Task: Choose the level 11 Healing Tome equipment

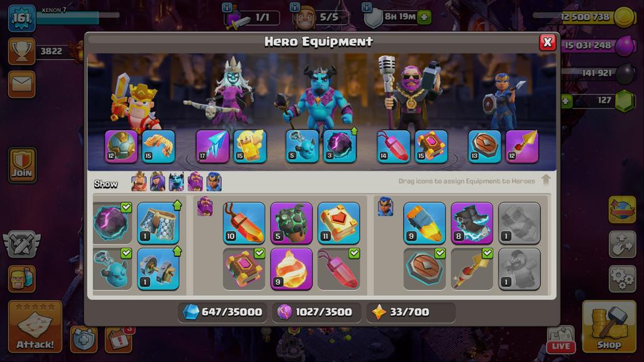Action: point(338,223)
